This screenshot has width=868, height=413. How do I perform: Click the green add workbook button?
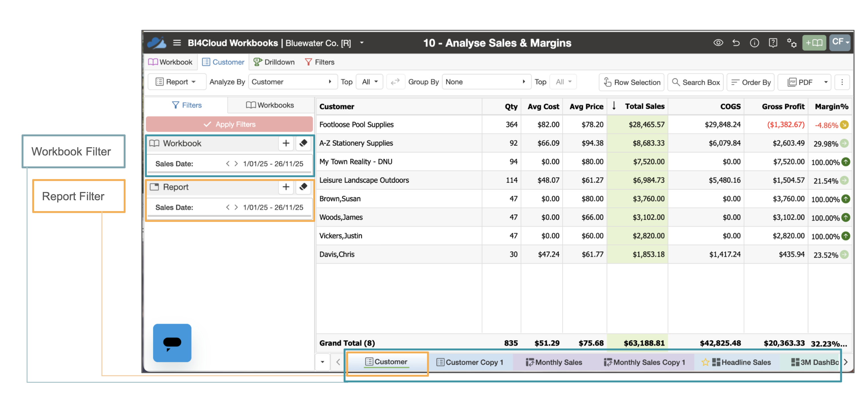[x=814, y=43]
